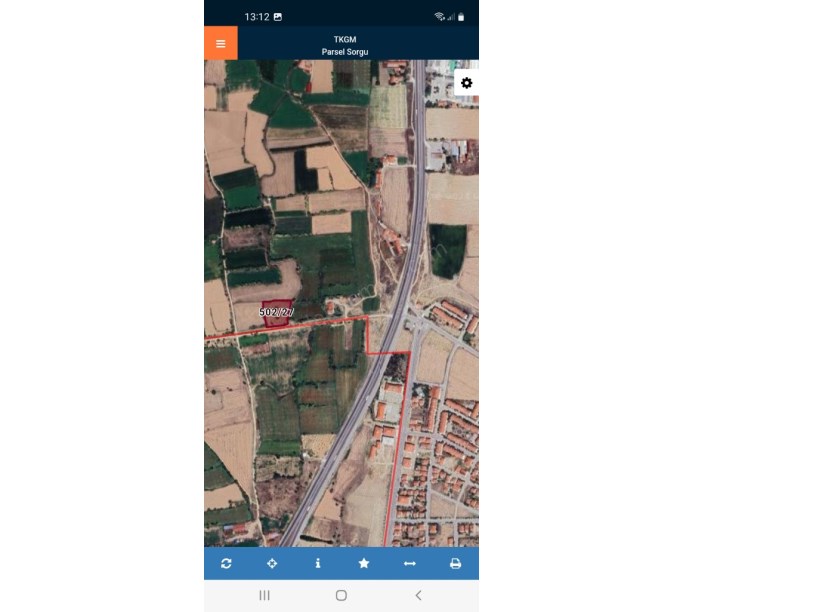Tap the cellular signal strength icon
This screenshot has width=816, height=612.
tap(451, 17)
